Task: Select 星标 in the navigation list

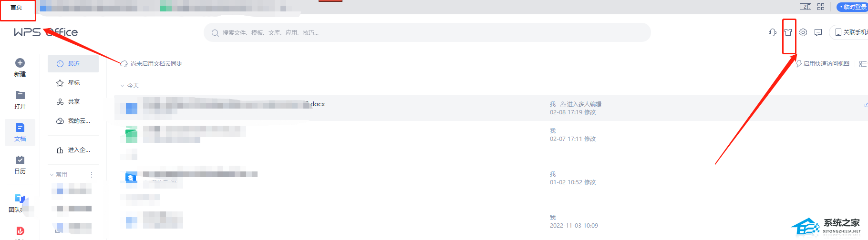Action: [x=73, y=83]
